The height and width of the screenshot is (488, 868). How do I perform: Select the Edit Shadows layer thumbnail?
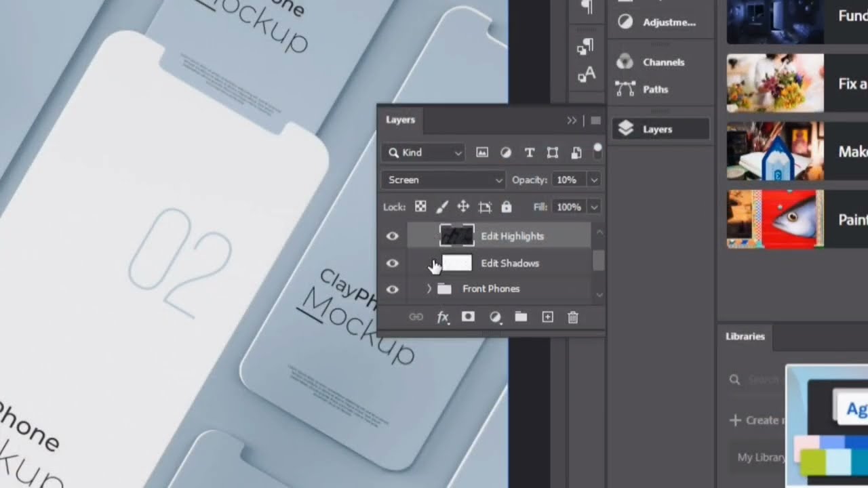[x=456, y=263]
